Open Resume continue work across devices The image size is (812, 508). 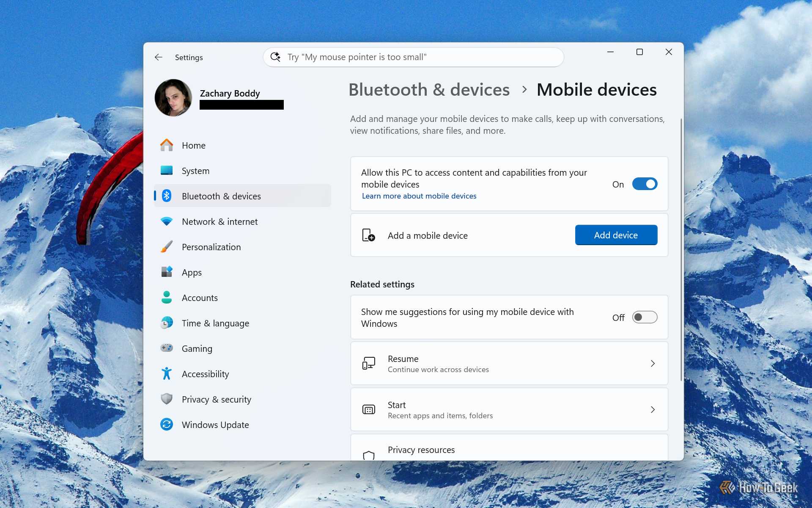tap(509, 363)
